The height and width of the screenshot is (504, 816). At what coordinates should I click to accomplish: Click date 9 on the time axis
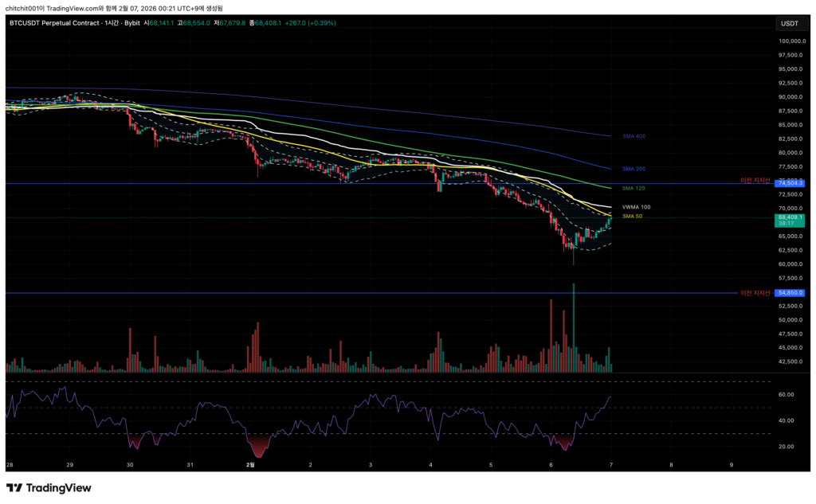coord(732,463)
